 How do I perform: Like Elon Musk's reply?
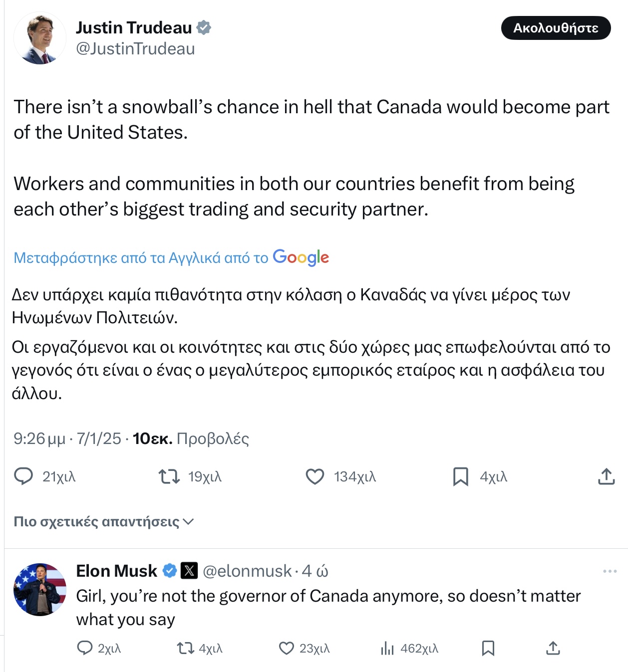point(286,648)
